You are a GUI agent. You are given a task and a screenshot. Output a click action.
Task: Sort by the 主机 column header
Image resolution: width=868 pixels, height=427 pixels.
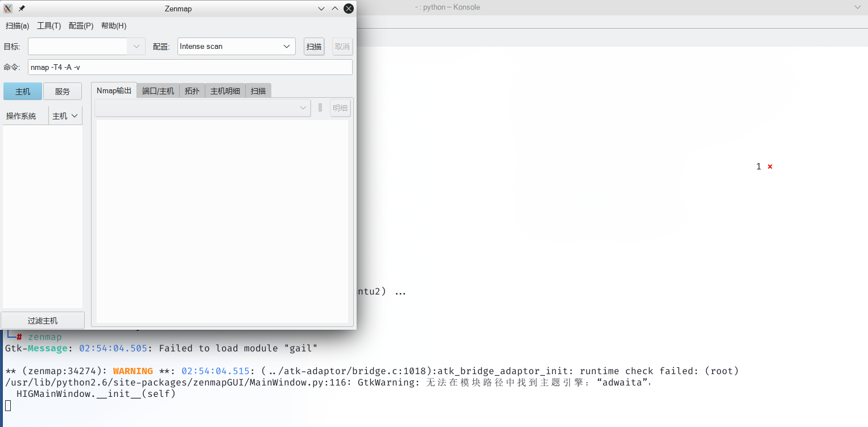pos(65,116)
